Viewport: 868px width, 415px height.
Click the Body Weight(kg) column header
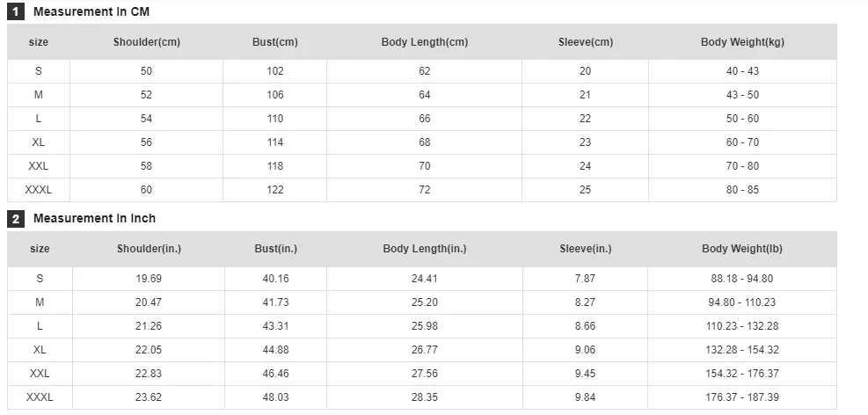[x=742, y=42]
